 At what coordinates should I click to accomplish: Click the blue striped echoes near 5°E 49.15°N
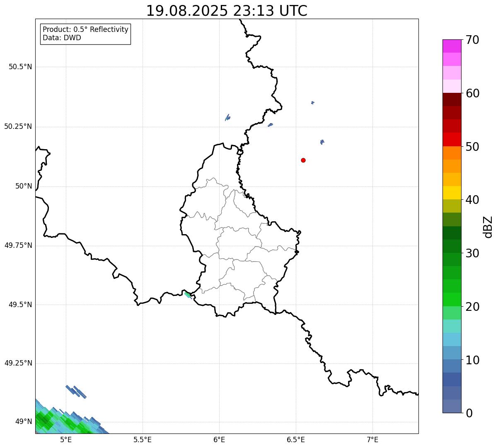click(76, 391)
